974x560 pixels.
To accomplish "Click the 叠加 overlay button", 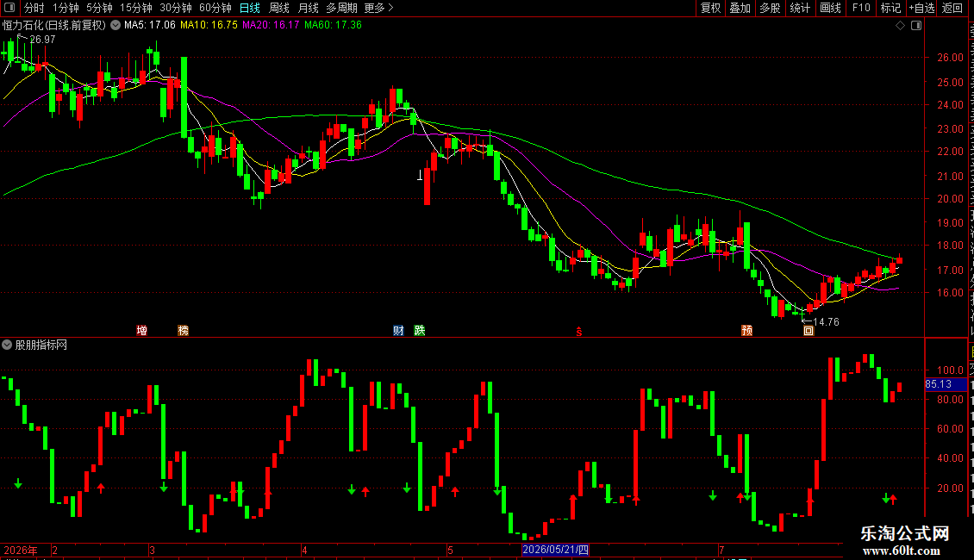I will point(740,8).
